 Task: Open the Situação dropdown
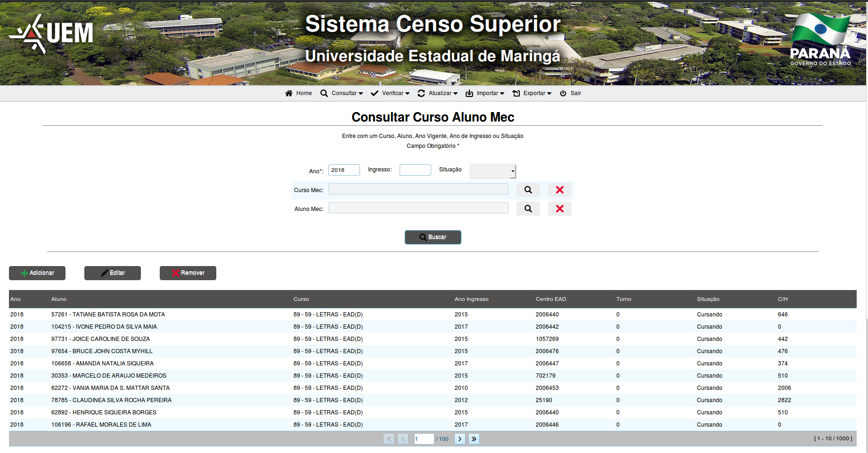[x=492, y=171]
